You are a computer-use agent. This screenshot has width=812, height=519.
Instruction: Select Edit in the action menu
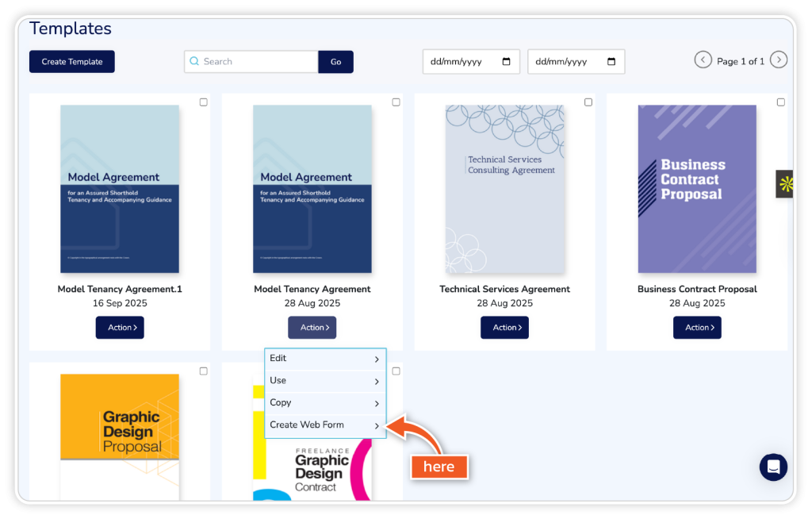point(324,359)
